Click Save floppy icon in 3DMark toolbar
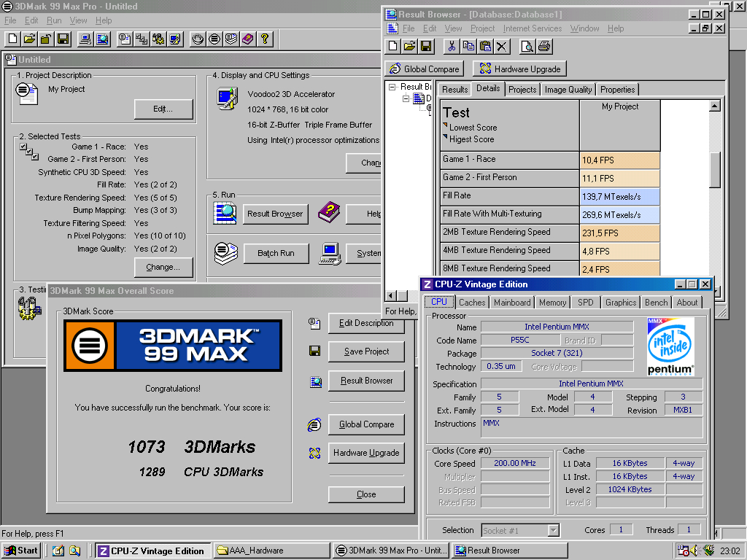The height and width of the screenshot is (560, 747). pyautogui.click(x=63, y=39)
